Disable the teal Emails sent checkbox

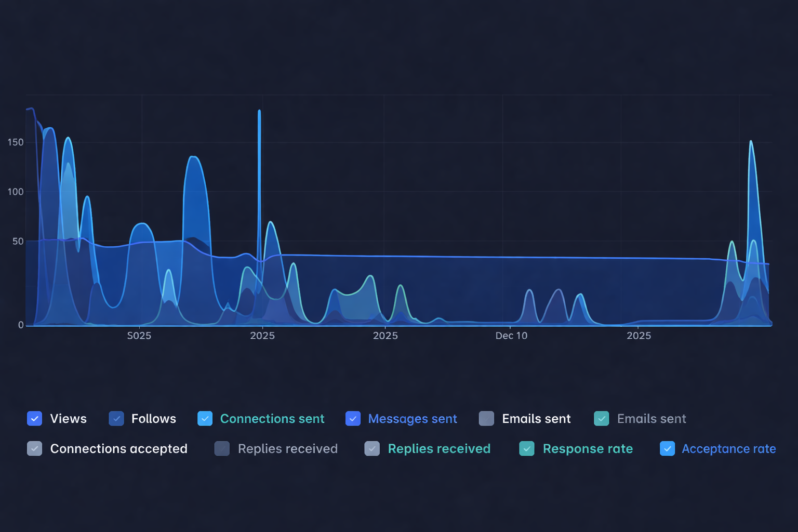[602, 419]
